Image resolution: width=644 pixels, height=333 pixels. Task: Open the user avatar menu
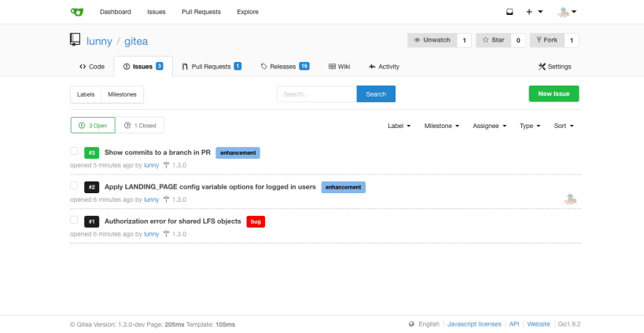pos(567,12)
